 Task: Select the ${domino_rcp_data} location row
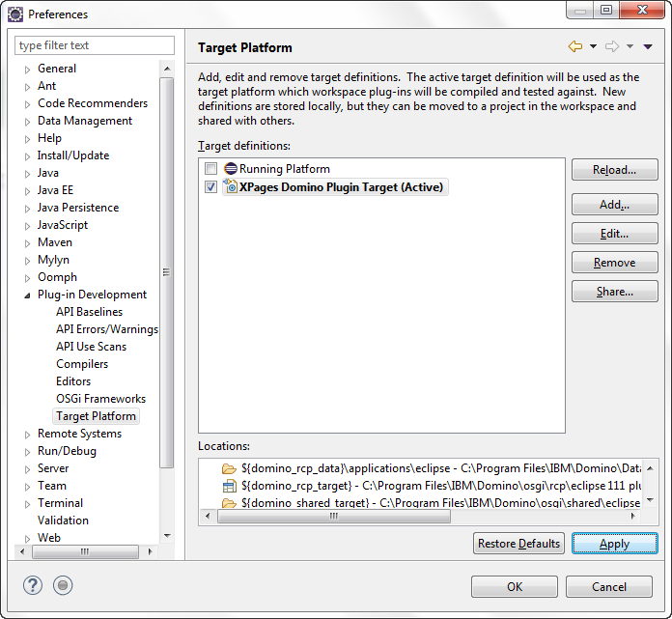tap(432, 468)
